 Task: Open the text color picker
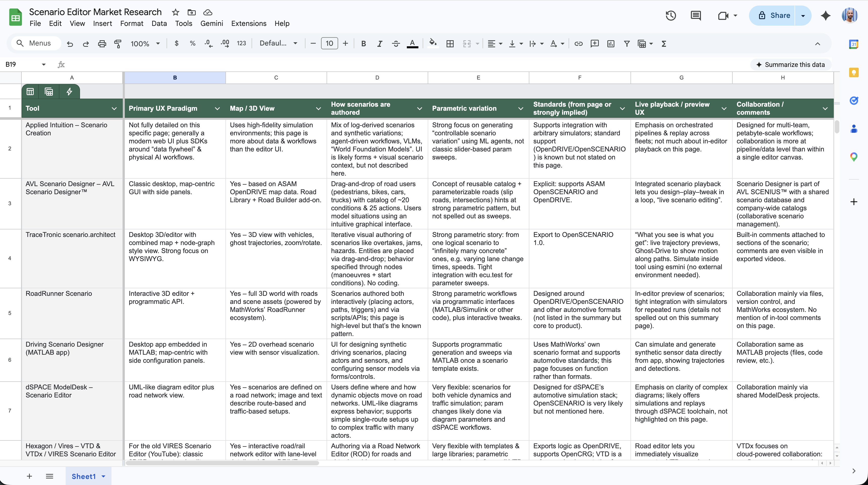[x=412, y=44]
